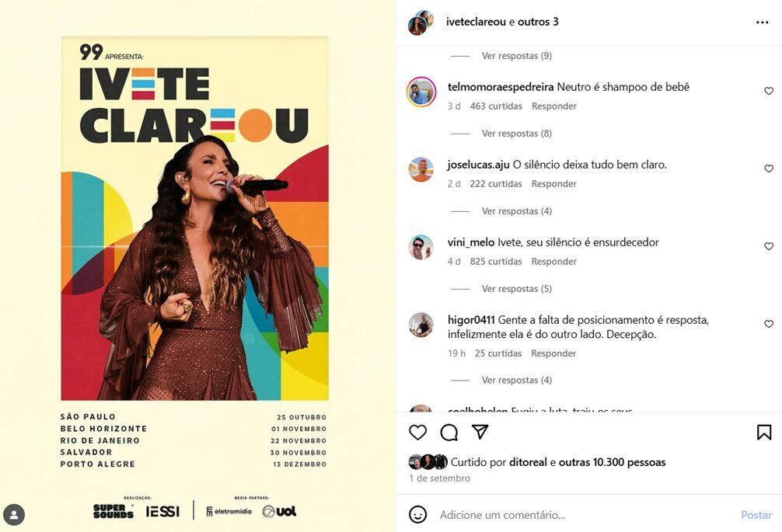782x532 pixels.
Task: Show tagged people icon on poster
Action: [14, 515]
